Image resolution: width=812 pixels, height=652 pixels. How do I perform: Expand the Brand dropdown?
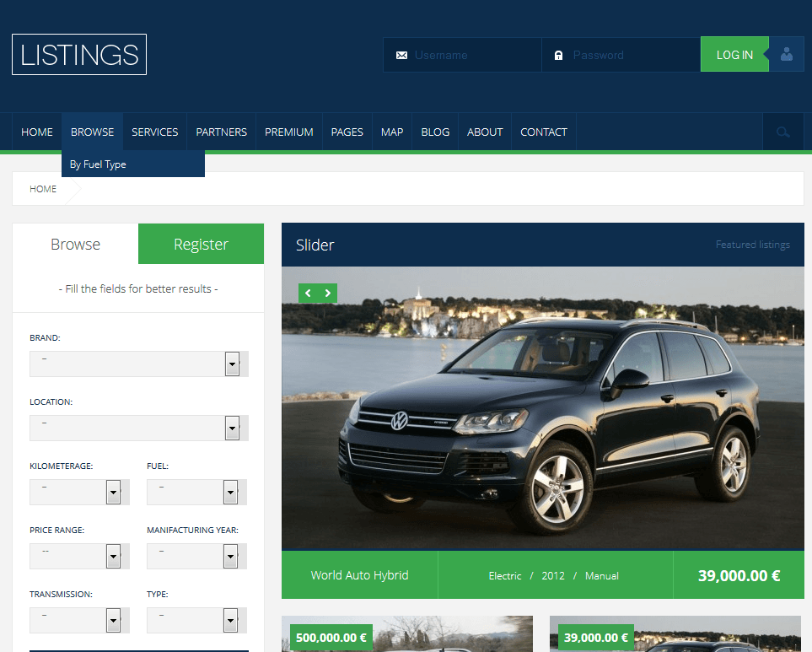[139, 364]
